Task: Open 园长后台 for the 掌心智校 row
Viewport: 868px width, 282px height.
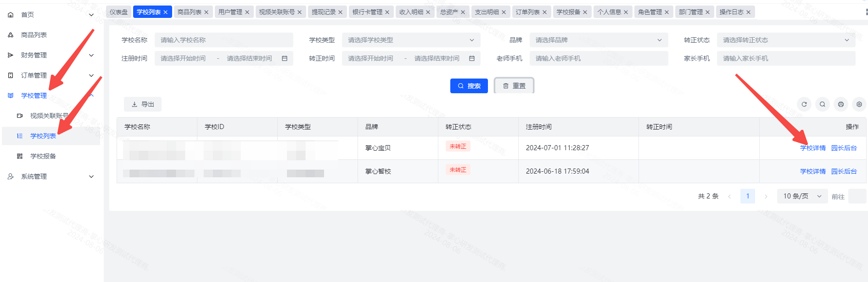Action: click(844, 171)
